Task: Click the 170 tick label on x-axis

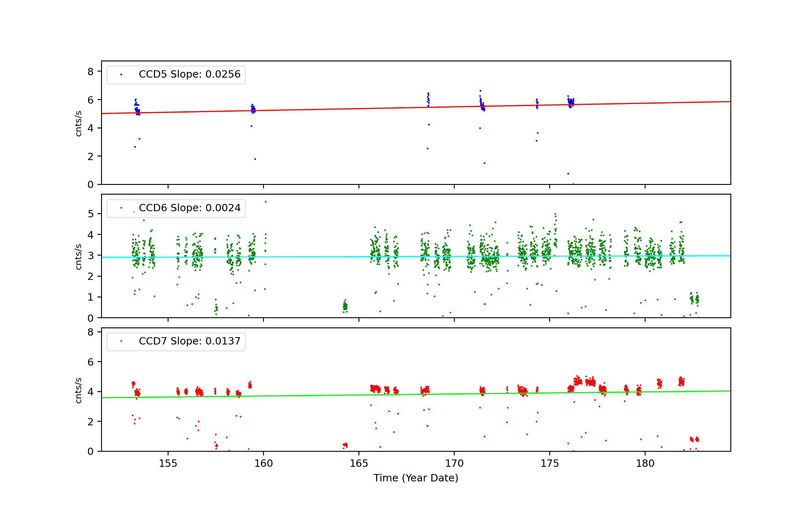Action: (454, 464)
